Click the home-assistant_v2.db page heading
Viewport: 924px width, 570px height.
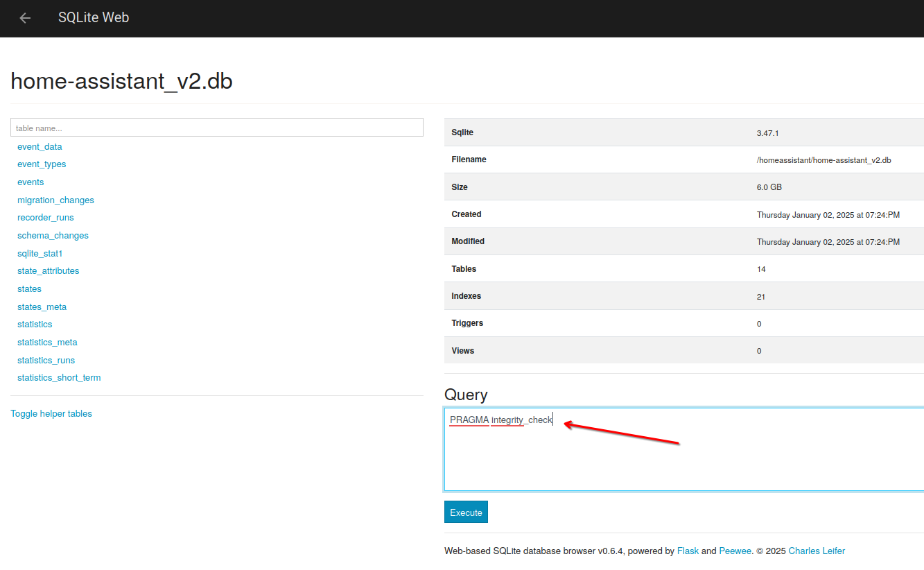click(x=121, y=82)
